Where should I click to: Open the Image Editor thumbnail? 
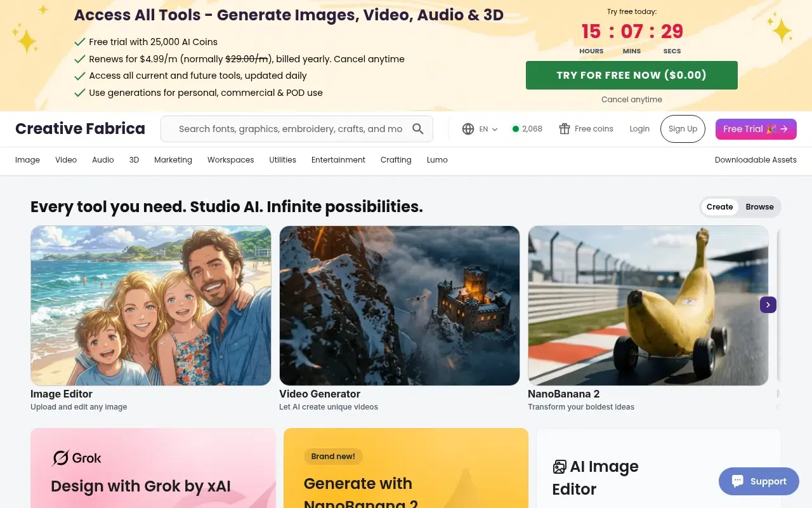pos(151,305)
